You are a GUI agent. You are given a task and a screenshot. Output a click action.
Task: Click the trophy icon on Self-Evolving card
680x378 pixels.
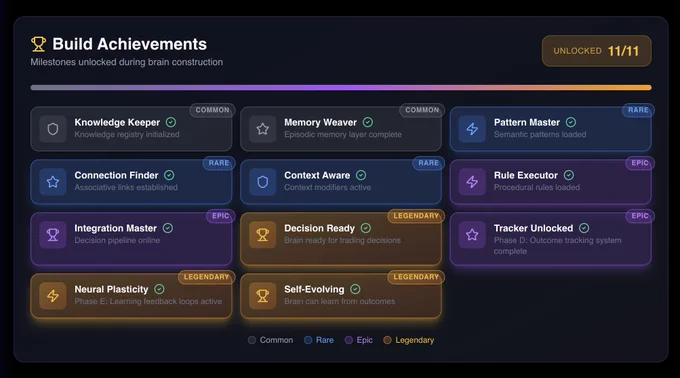coord(262,296)
